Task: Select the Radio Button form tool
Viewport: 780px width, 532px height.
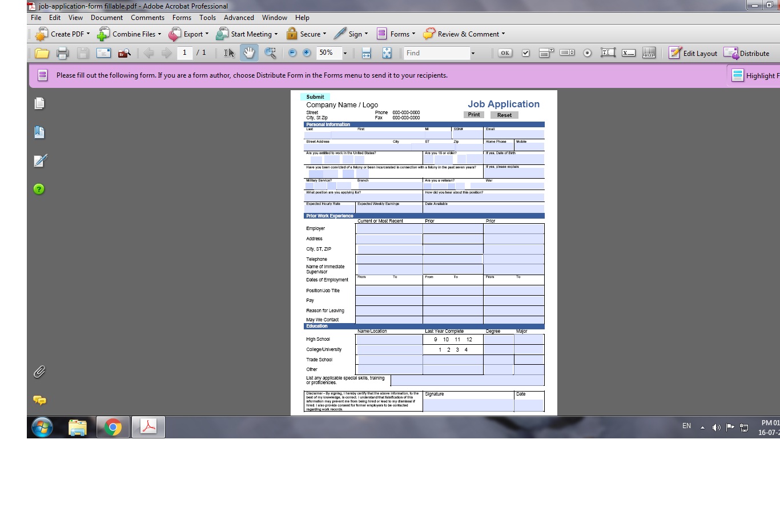Action: pyautogui.click(x=587, y=53)
